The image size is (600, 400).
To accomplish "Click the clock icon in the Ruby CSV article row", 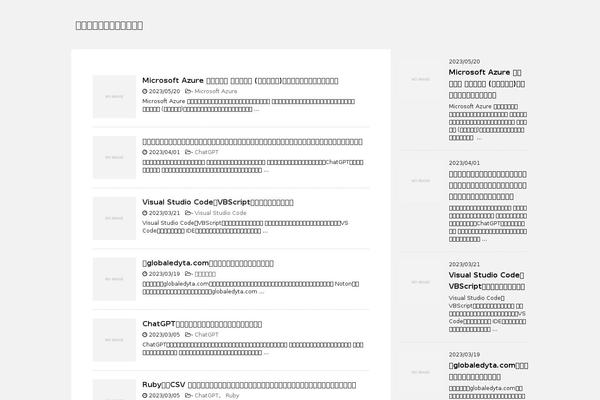I will [x=145, y=396].
